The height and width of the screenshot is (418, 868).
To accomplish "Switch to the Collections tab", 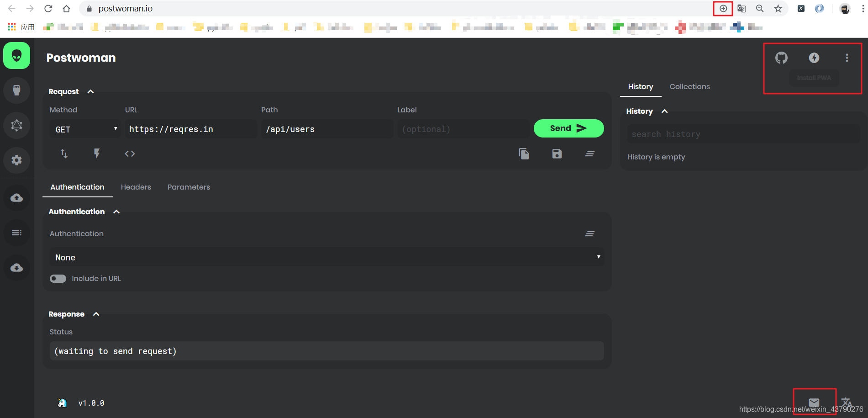I will [690, 86].
